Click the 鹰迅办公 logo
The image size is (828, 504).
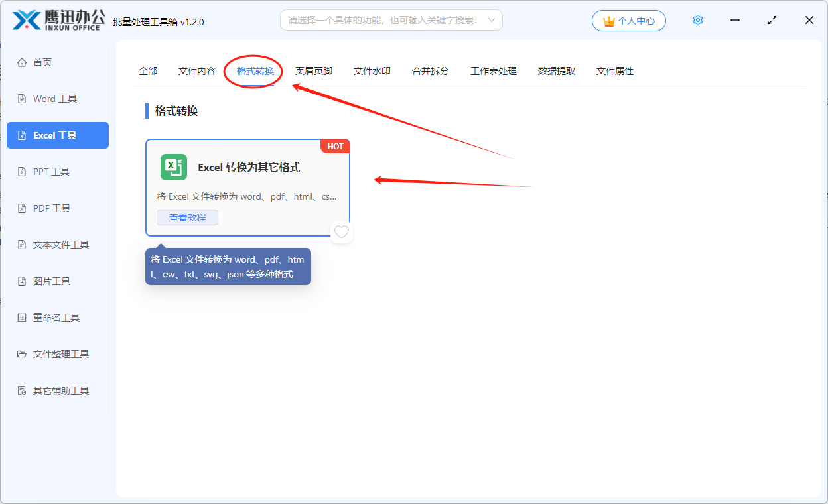tap(59, 20)
